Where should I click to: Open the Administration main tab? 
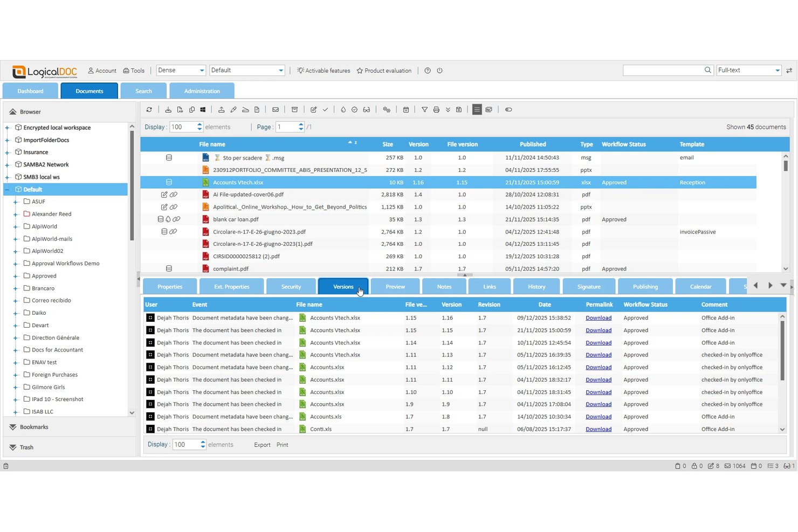pos(202,91)
